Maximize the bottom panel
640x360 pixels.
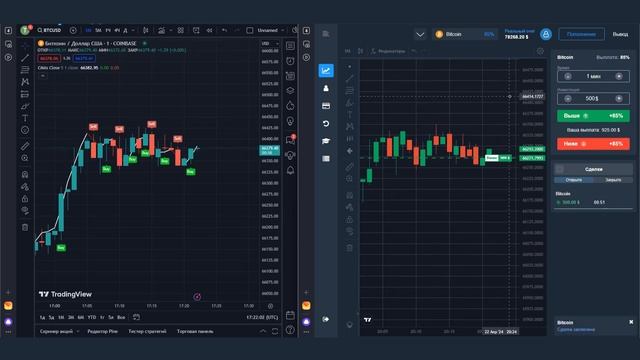[275, 331]
